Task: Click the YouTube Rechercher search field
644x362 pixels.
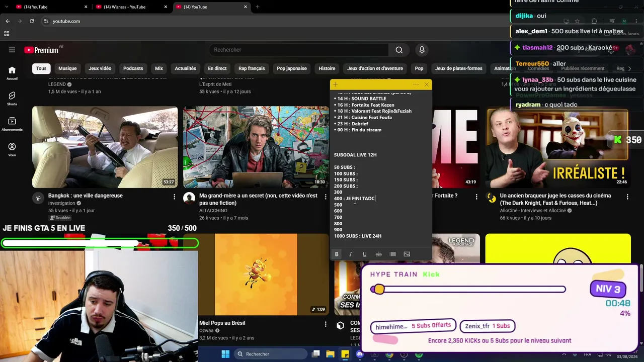Action: click(299, 50)
